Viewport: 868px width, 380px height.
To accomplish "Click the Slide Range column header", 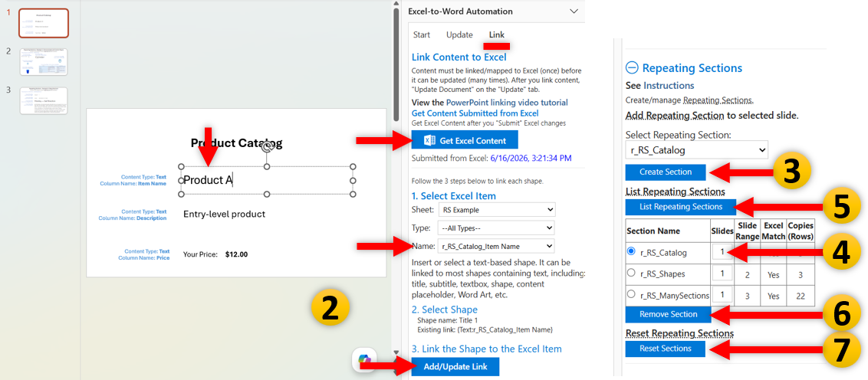I will pos(747,231).
